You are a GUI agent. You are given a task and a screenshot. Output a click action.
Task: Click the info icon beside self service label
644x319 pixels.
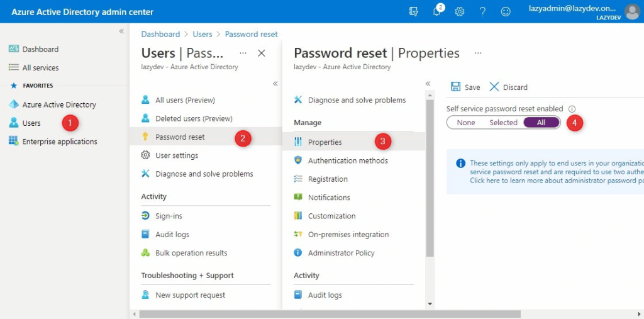[x=572, y=109]
